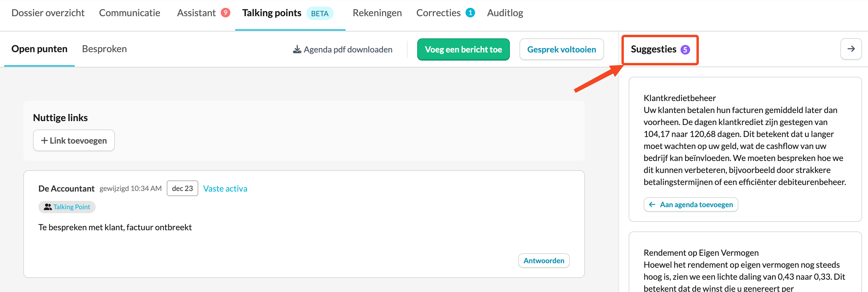Click the people icon in Talking Point tag

(x=48, y=207)
